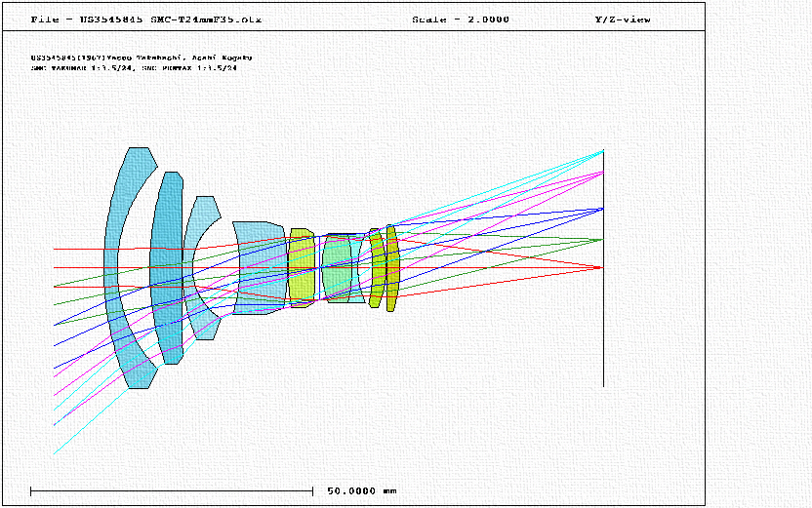Screen dimensions: 812x508
Task: Click the 'Scale - 2.0000' header text
Action: 461,20
